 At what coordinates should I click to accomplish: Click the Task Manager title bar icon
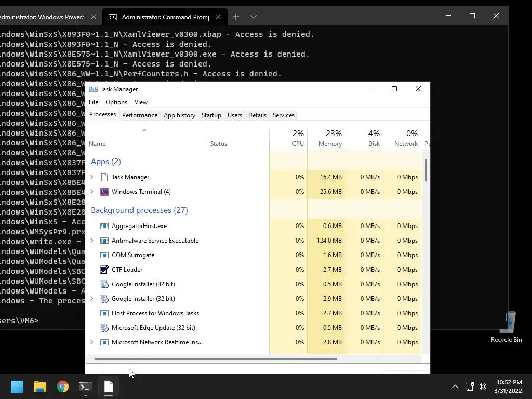(94, 89)
